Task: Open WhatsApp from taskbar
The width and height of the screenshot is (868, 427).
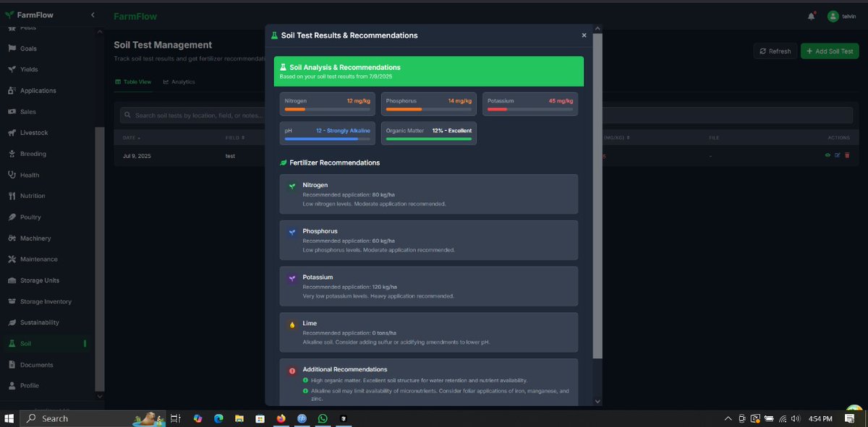Action: [323, 418]
